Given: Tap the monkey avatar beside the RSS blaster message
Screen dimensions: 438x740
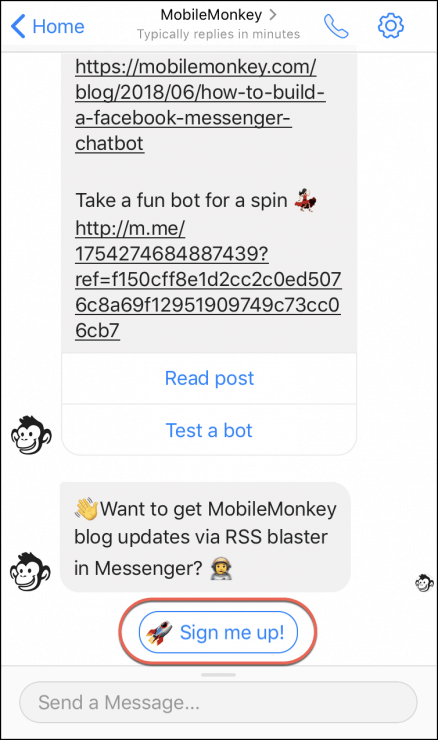Looking at the screenshot, I should (30, 572).
